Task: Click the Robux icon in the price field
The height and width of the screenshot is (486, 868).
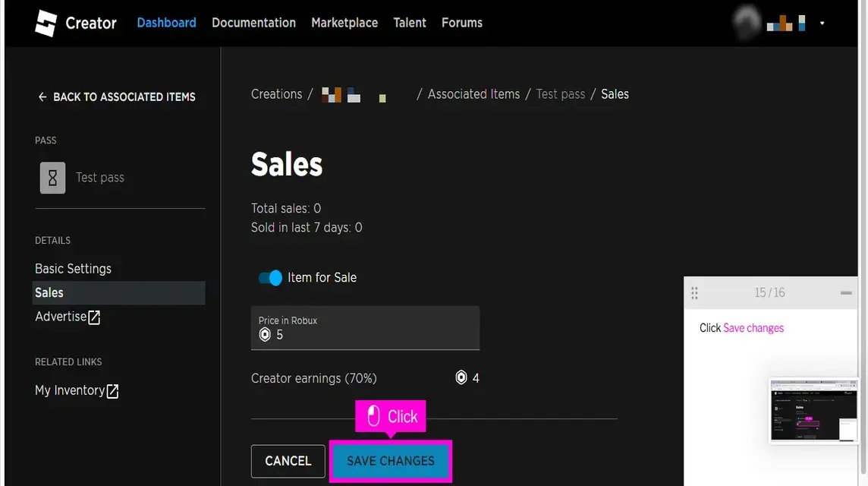Action: click(x=264, y=334)
